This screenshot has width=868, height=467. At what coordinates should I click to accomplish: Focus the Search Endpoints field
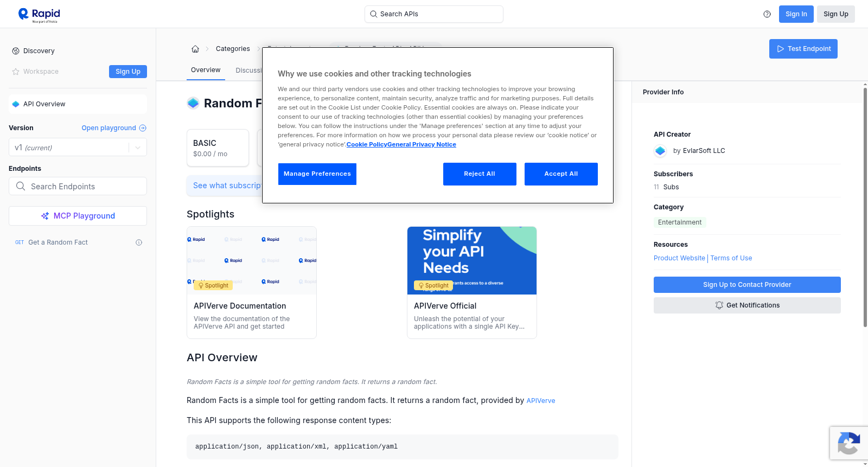(78, 186)
